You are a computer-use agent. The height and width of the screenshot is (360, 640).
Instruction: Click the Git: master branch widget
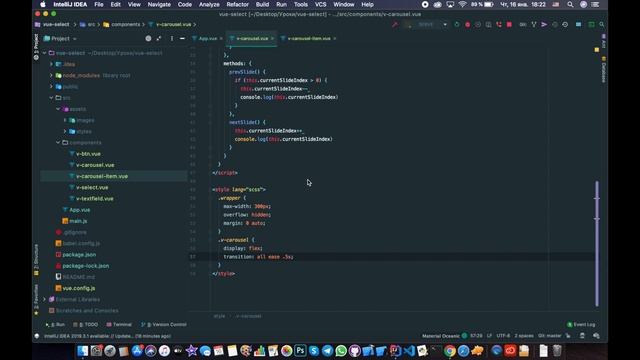coord(550,336)
